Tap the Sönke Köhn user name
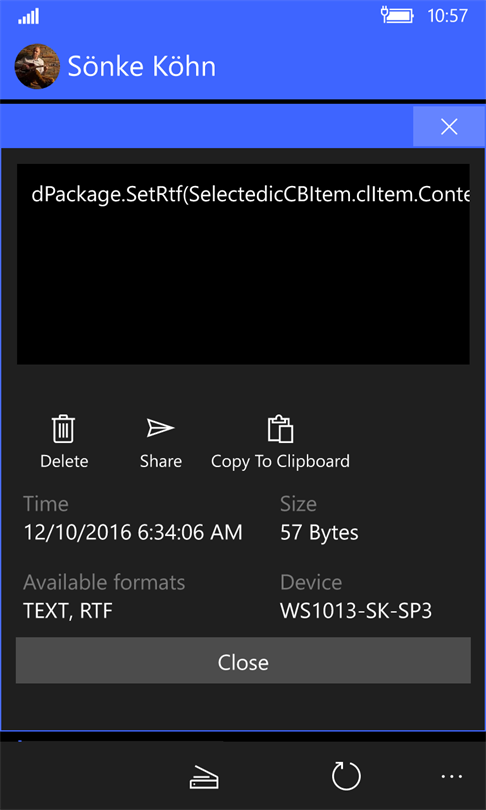Image resolution: width=486 pixels, height=810 pixels. coord(142,67)
